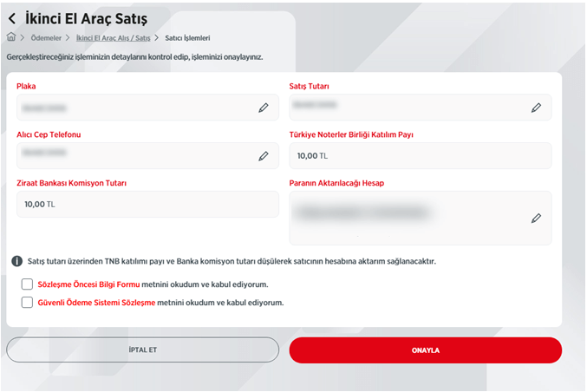Open the Ödemeler breadcrumb link

(x=46, y=38)
